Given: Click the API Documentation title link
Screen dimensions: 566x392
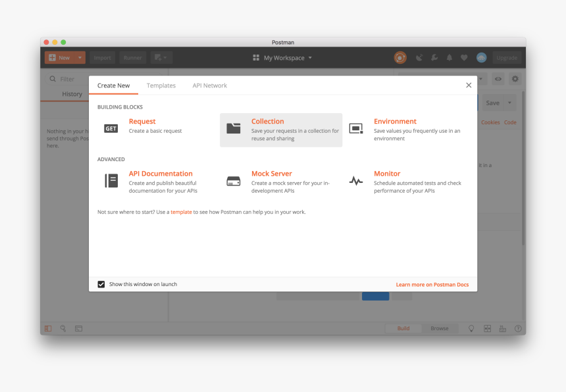Looking at the screenshot, I should tap(161, 174).
